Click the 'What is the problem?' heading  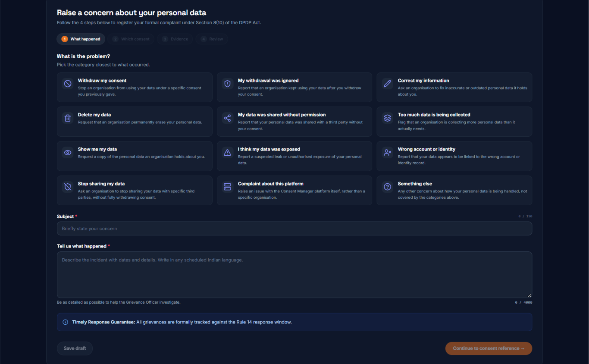84,56
